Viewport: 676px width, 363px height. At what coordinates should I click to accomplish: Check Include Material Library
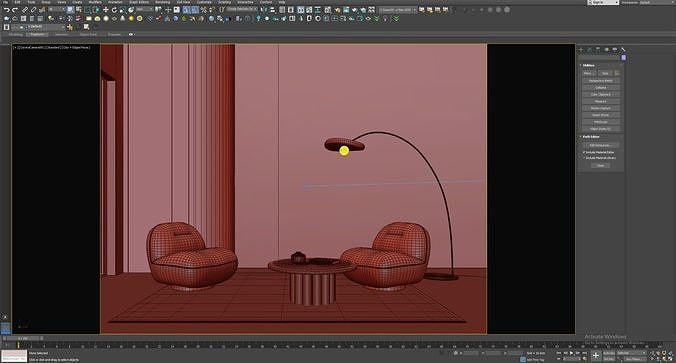pos(584,158)
